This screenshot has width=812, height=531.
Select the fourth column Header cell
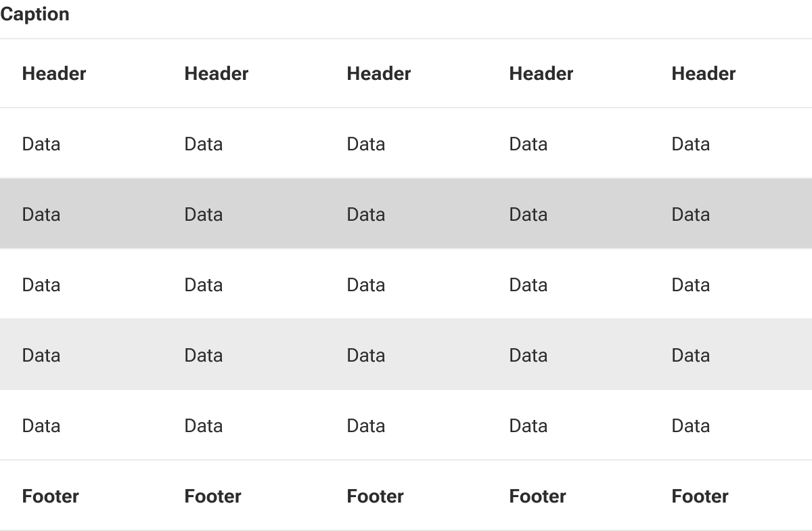(568, 73)
